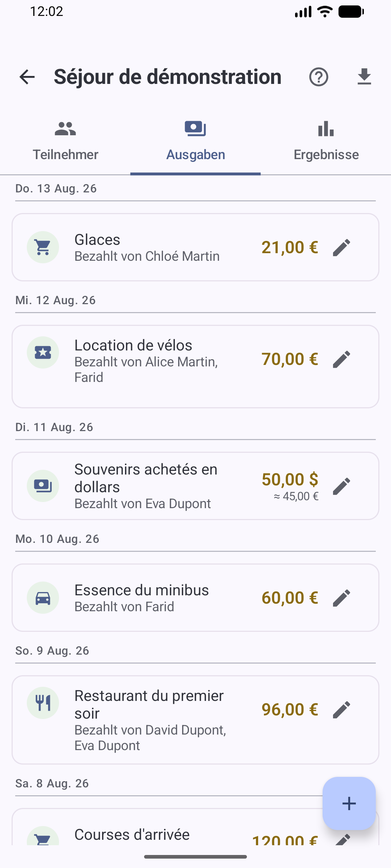Edit Restaurant du premier soir expense

(x=341, y=710)
